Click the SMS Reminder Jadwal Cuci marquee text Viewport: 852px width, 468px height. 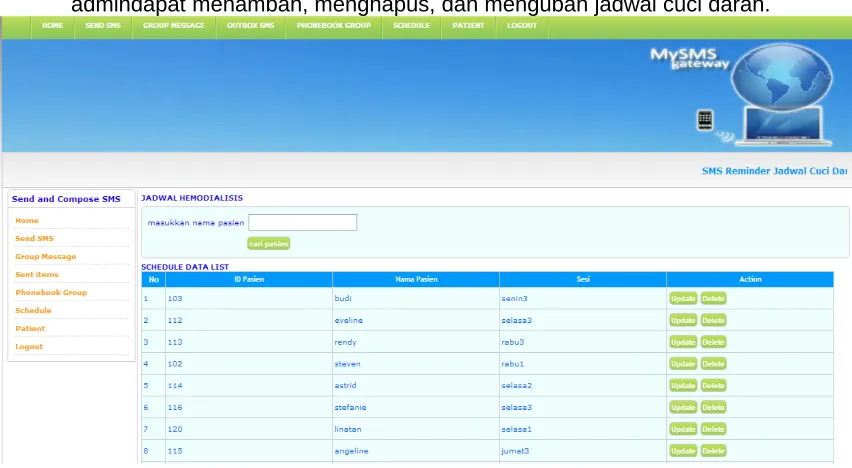pos(774,171)
